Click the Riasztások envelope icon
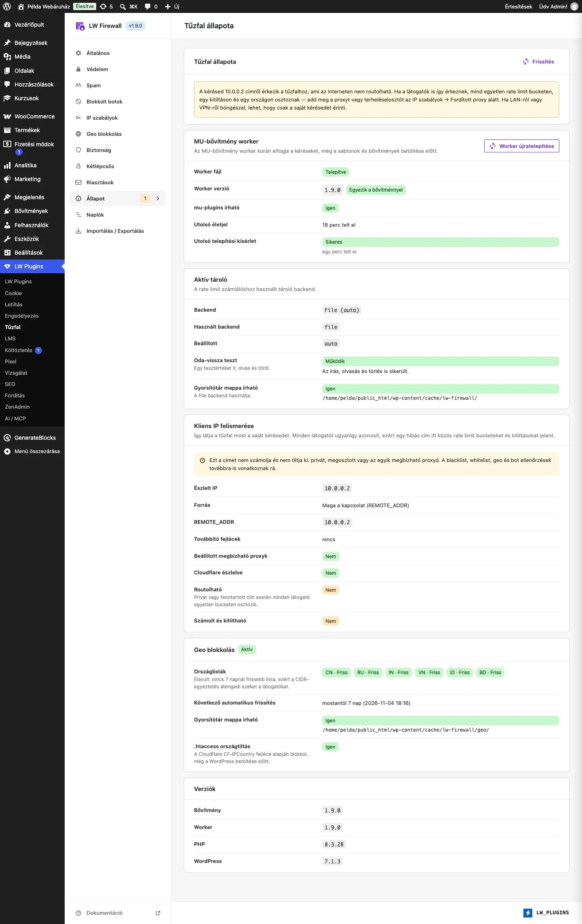Image resolution: width=582 pixels, height=924 pixels. (x=78, y=182)
